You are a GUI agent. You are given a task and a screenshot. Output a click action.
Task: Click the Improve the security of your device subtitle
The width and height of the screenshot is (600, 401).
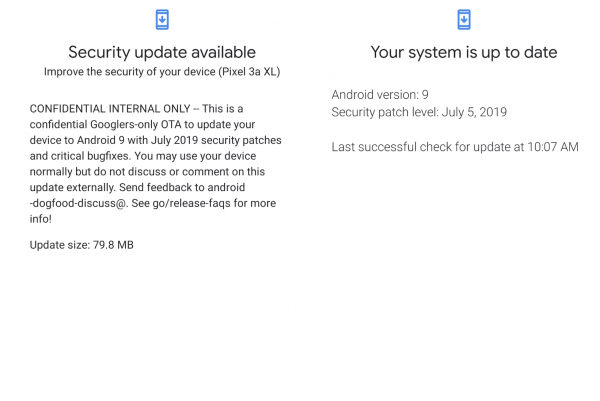click(162, 72)
